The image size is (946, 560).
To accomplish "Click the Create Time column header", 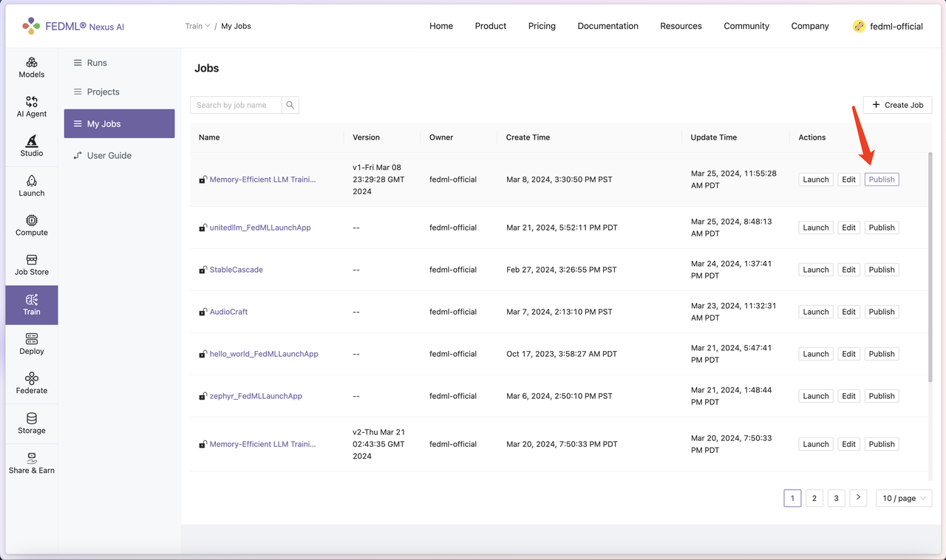I will pyautogui.click(x=528, y=137).
